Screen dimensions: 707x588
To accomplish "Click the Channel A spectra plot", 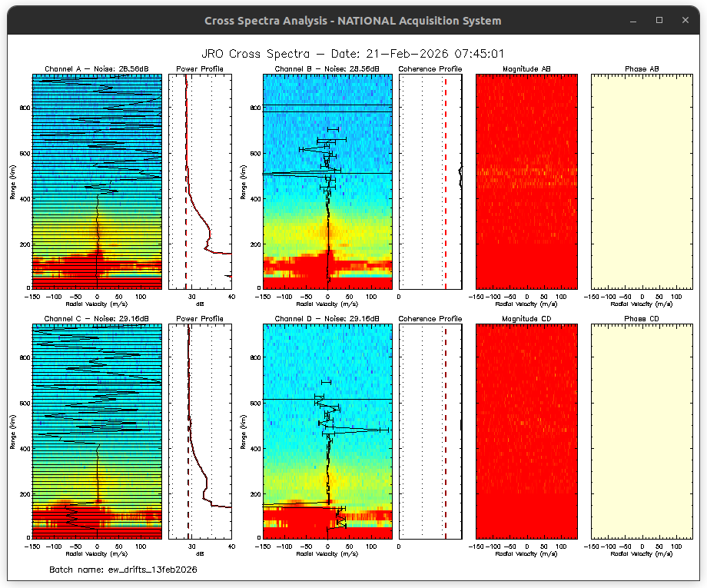I will pos(97,181).
